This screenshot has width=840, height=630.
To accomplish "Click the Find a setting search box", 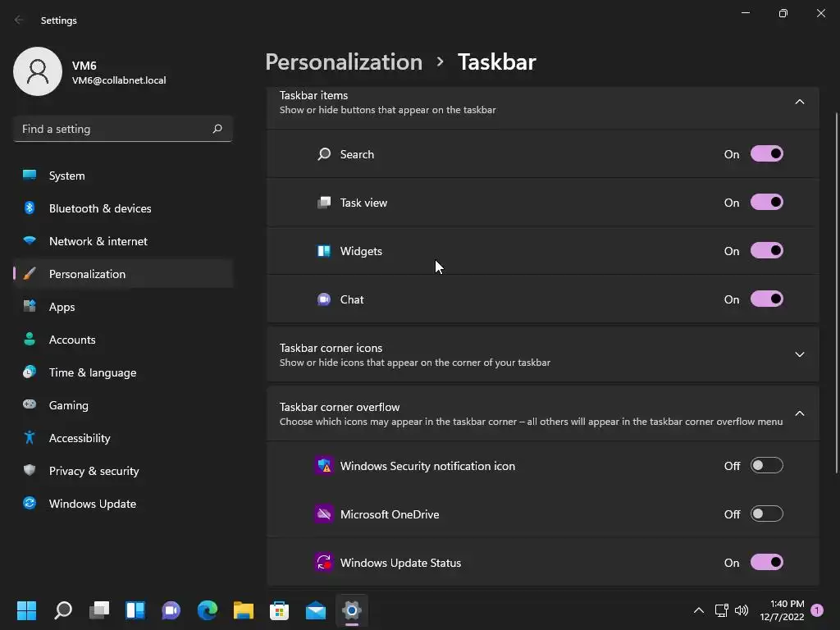I will [x=113, y=129].
